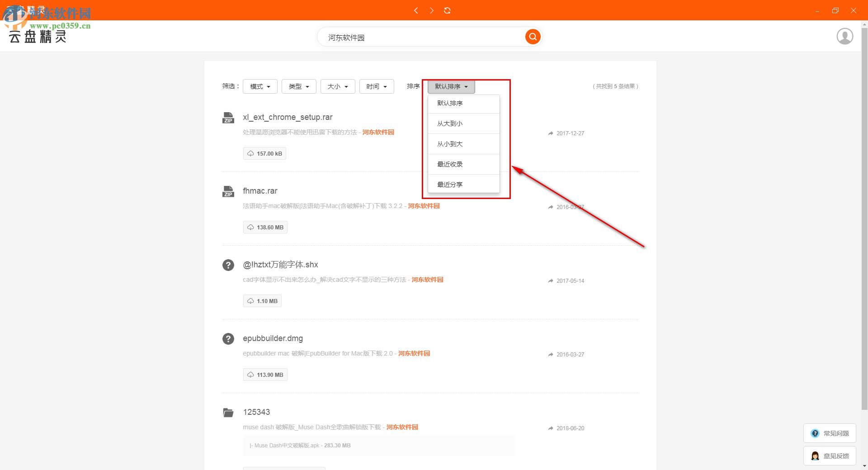The height and width of the screenshot is (470, 868).
Task: Open the 类型 filter dropdown
Action: (x=298, y=86)
